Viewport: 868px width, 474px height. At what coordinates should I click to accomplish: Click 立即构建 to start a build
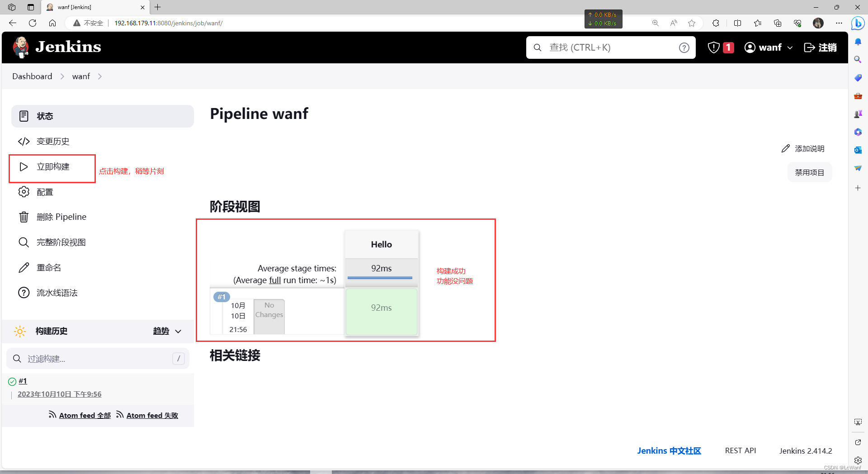pos(52,167)
